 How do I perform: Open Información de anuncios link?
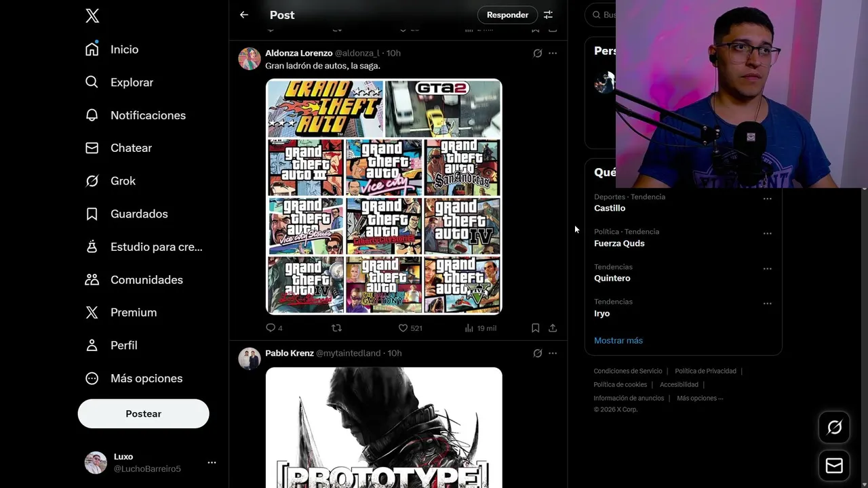pyautogui.click(x=629, y=398)
